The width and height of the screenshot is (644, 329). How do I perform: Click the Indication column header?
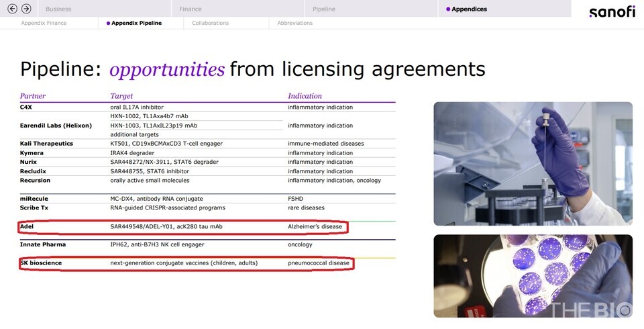[x=305, y=96]
